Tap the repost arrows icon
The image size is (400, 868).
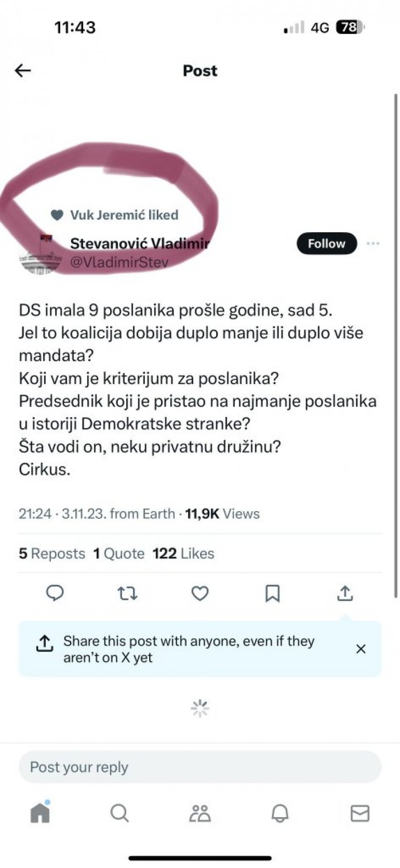(127, 593)
